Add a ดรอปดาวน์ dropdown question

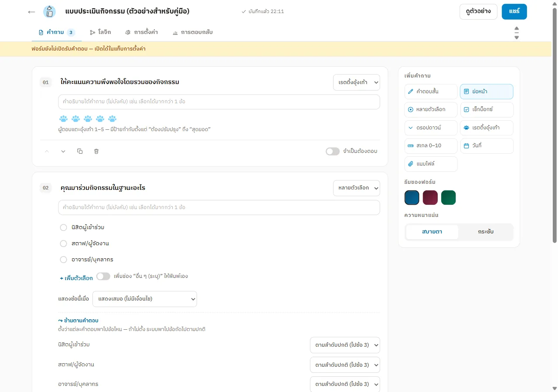431,128
